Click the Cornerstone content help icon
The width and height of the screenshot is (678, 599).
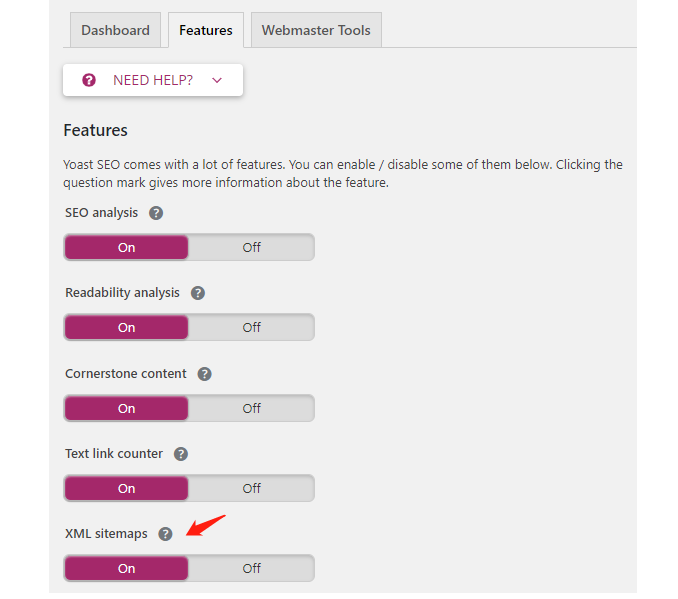click(x=205, y=374)
